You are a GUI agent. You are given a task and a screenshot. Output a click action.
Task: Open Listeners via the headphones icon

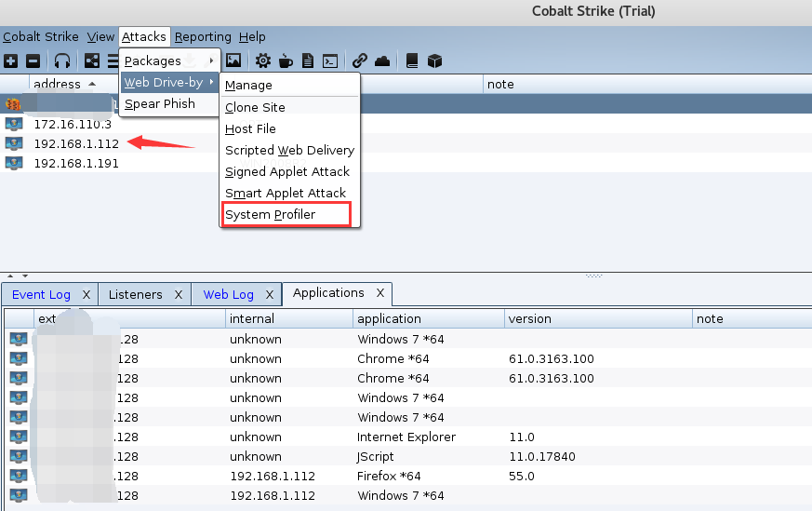tap(62, 61)
